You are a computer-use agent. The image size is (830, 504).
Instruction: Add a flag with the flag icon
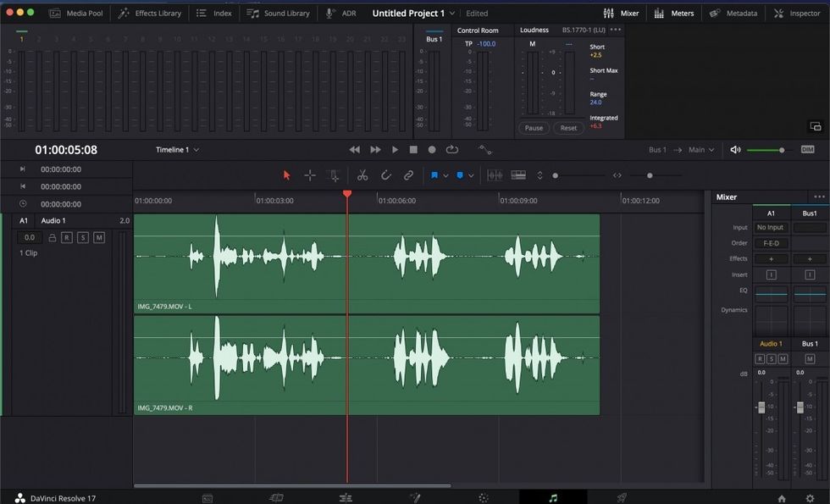click(434, 175)
